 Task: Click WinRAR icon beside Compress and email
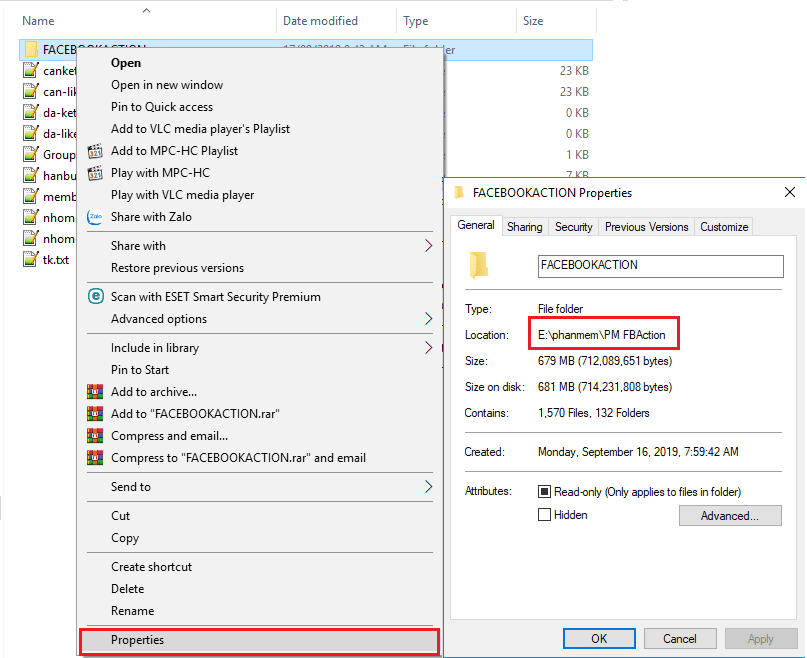[x=95, y=436]
